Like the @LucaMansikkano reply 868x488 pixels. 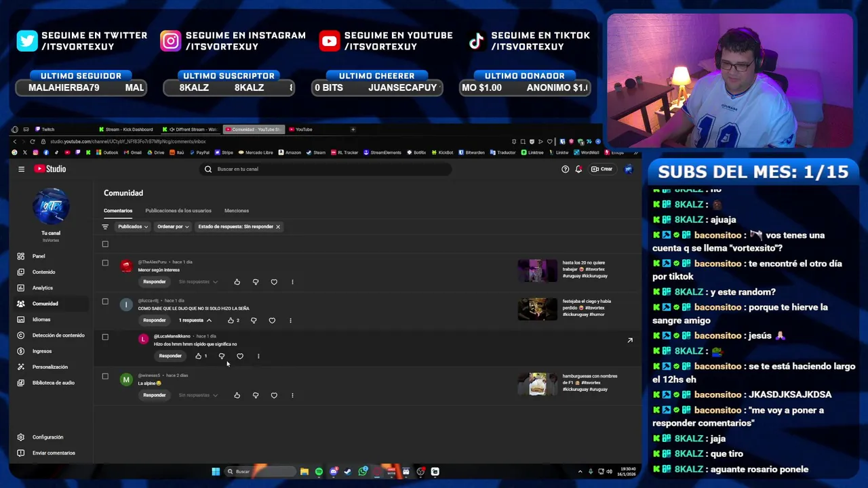point(199,356)
